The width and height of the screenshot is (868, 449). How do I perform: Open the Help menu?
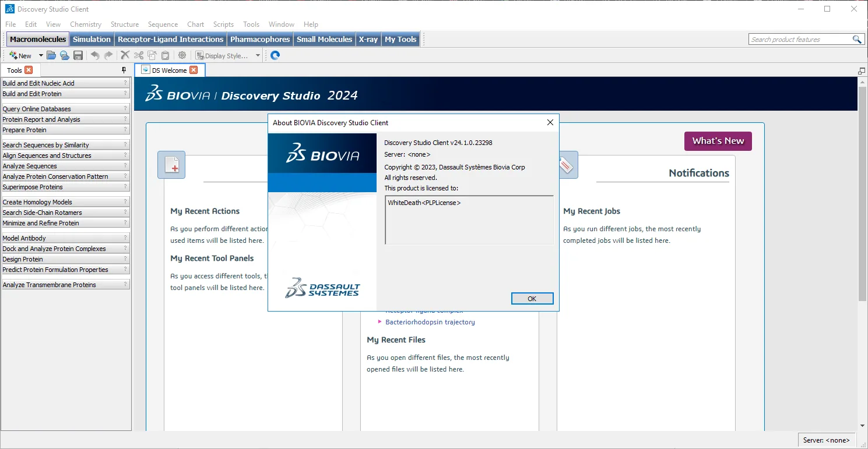311,24
